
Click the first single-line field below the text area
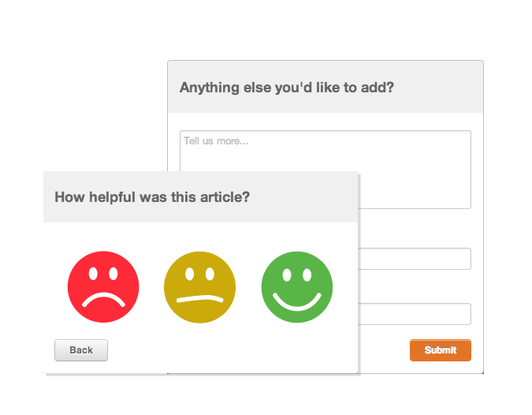point(415,259)
